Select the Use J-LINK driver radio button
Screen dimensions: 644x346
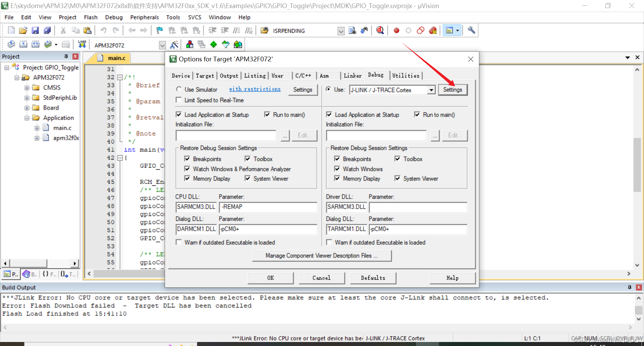click(328, 89)
